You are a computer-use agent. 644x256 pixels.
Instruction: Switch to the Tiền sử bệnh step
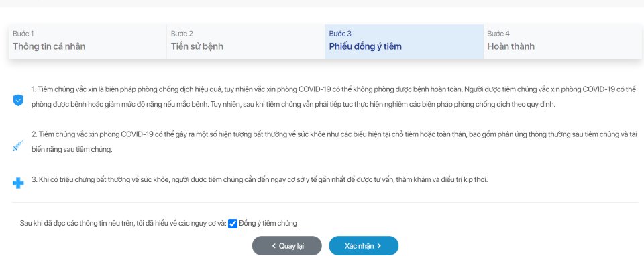pyautogui.click(x=246, y=41)
